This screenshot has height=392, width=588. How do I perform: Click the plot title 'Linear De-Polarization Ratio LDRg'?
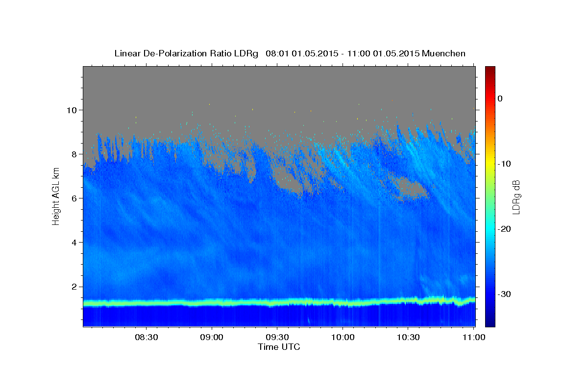[x=186, y=53]
